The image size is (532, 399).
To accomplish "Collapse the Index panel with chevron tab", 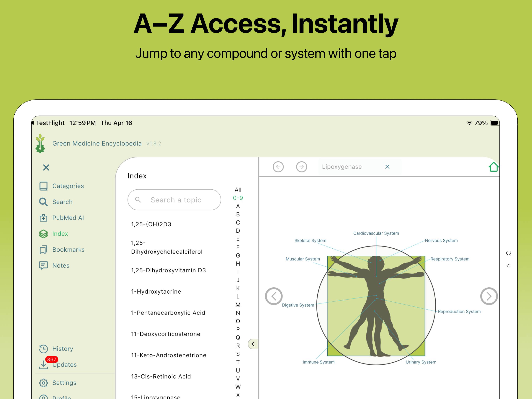I will [x=253, y=344].
